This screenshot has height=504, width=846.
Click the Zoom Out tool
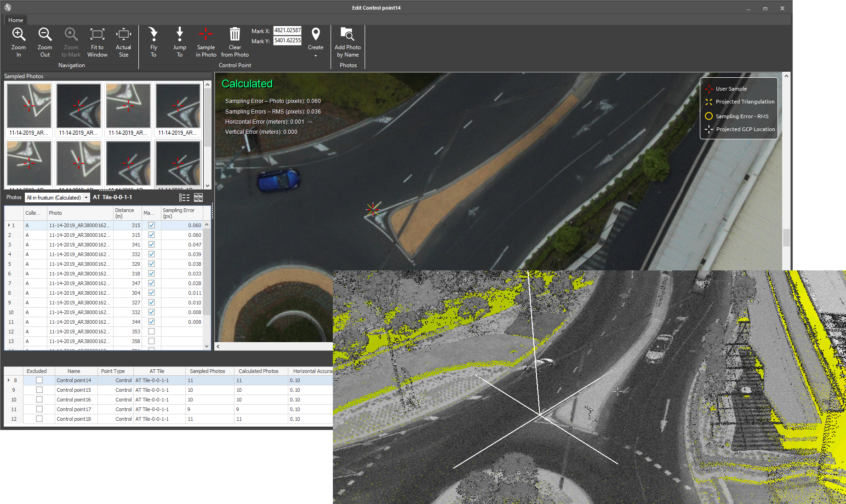point(45,42)
